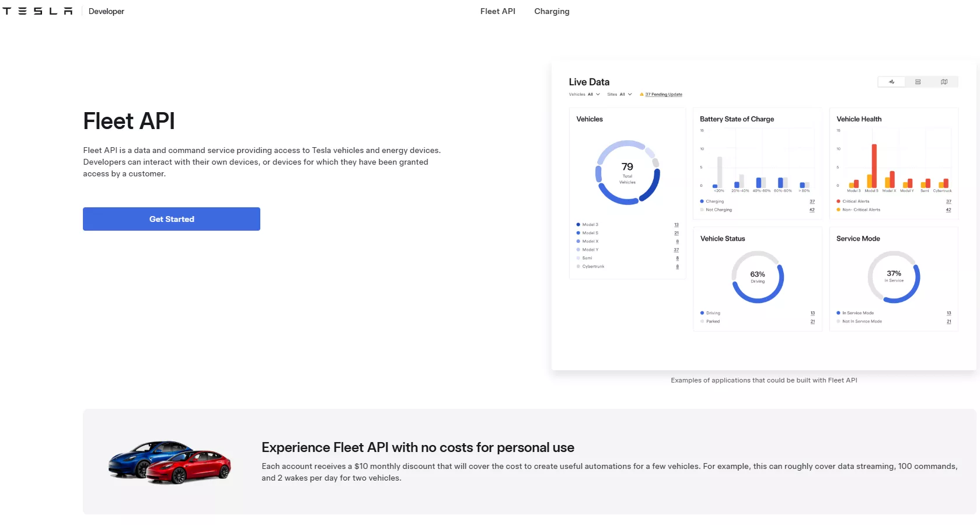Click the 79 Total Vehicles donut chart
Screen dimensions: 980x525
(627, 172)
